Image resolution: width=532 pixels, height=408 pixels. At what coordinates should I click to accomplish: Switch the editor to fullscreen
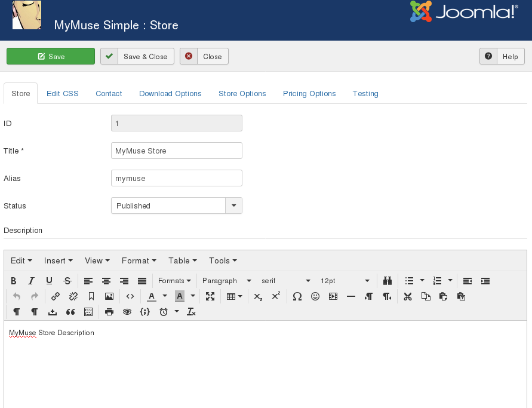click(x=210, y=296)
